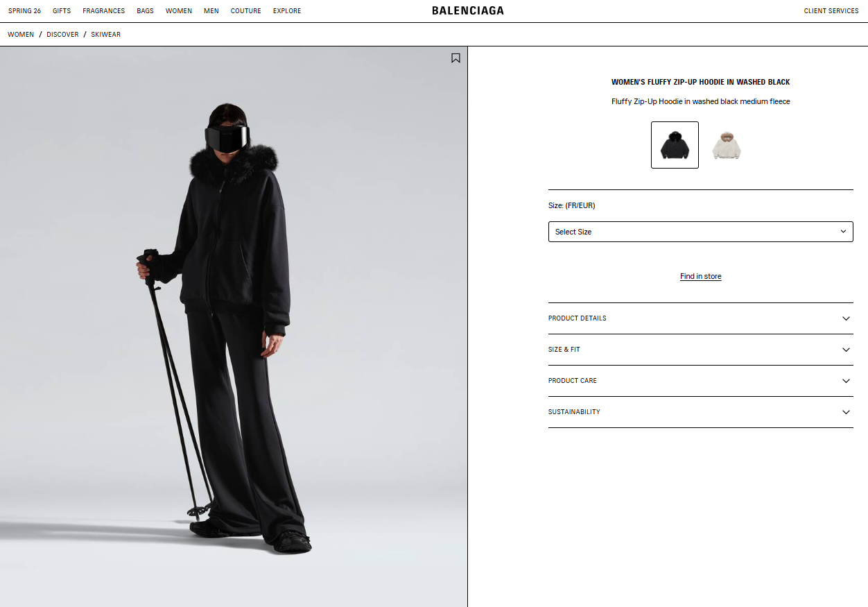
Task: Click the Find in store link
Action: click(700, 276)
